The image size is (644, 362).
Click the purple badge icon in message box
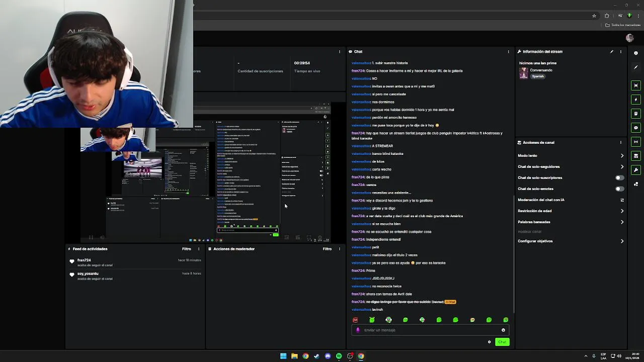click(358, 330)
